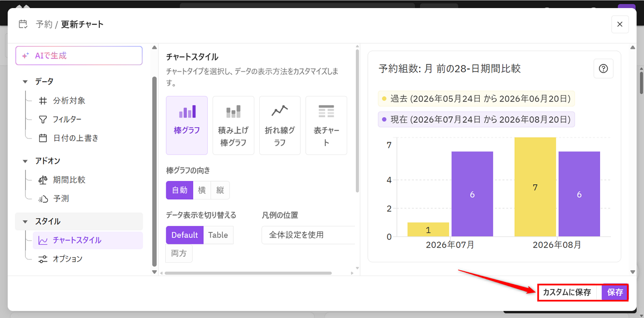Click the help icon on the chart preview
This screenshot has height=318, width=644.
[603, 69]
